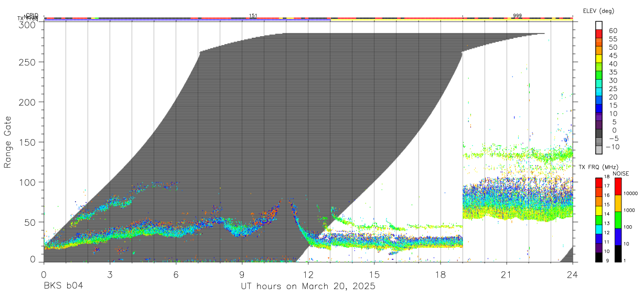Viewport: 644px width, 297px height.
Task: Click Range Gate tick label 100
Action: [x=27, y=182]
